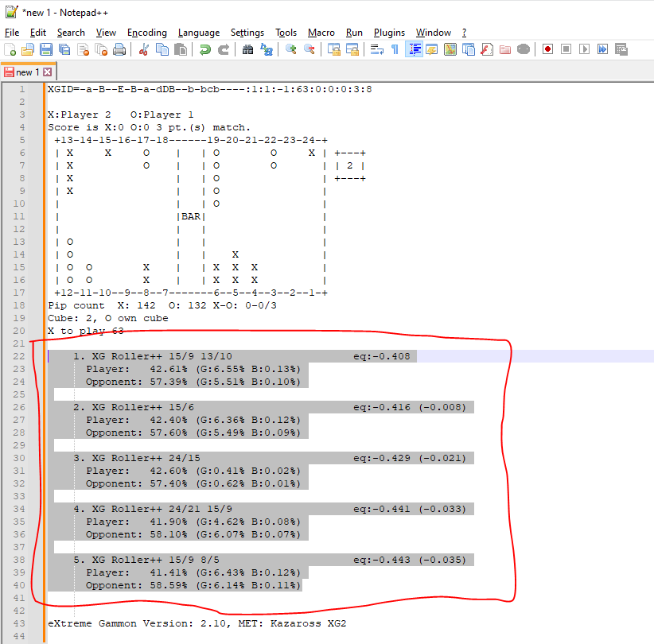Show the Document Map panel icon
654x644 pixels.
450,49
